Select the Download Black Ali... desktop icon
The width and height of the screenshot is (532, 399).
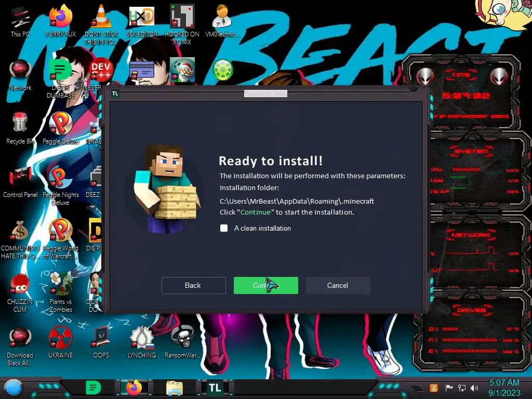pos(20,347)
